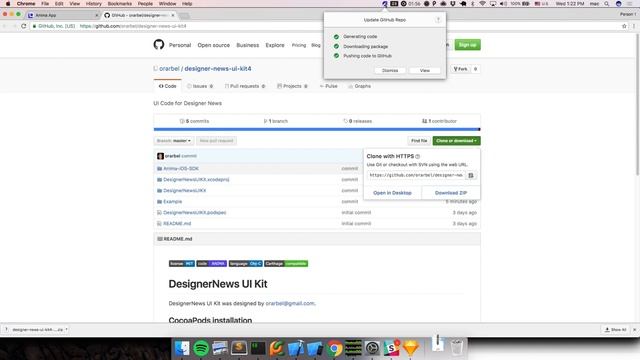Open Sublime Text from the dock
The width and height of the screenshot is (640, 360).
pyautogui.click(x=239, y=348)
